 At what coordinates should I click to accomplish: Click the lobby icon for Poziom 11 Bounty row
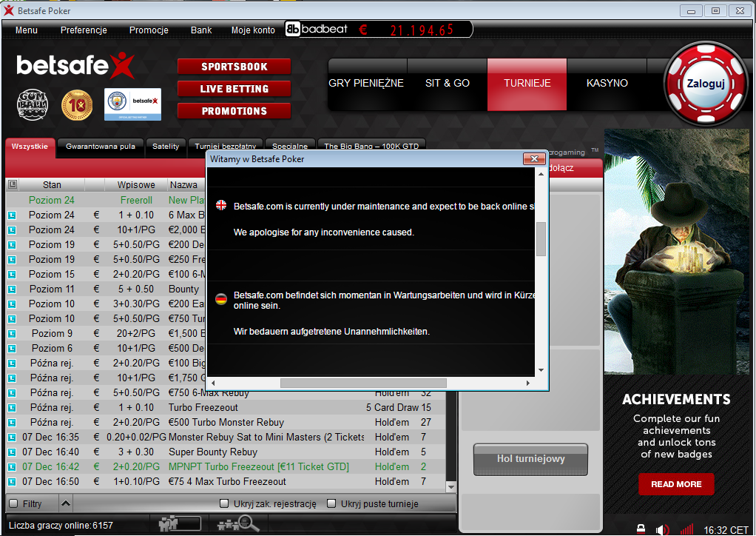point(12,289)
